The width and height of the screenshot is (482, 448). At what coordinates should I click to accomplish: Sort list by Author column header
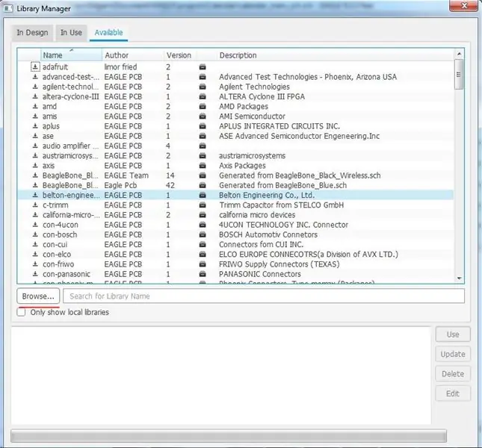pos(133,55)
